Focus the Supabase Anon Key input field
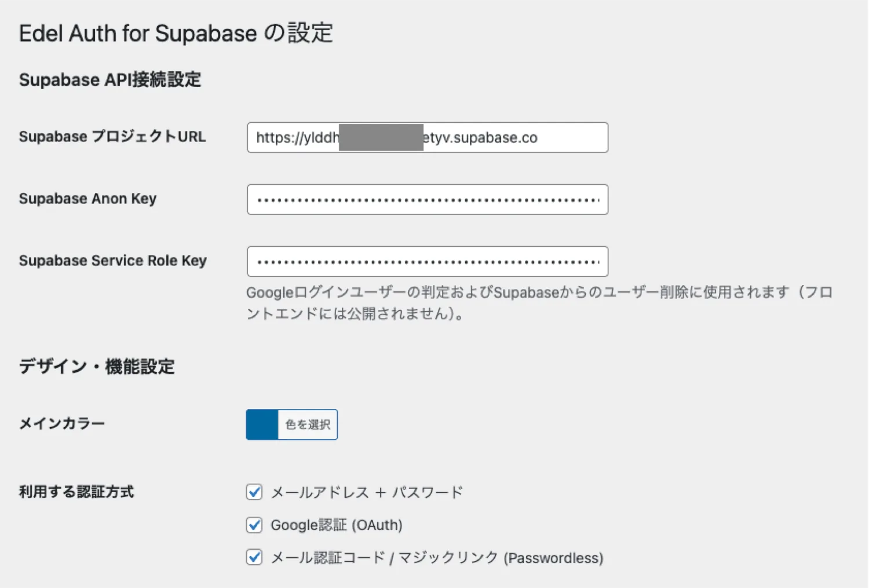 pyautogui.click(x=427, y=199)
